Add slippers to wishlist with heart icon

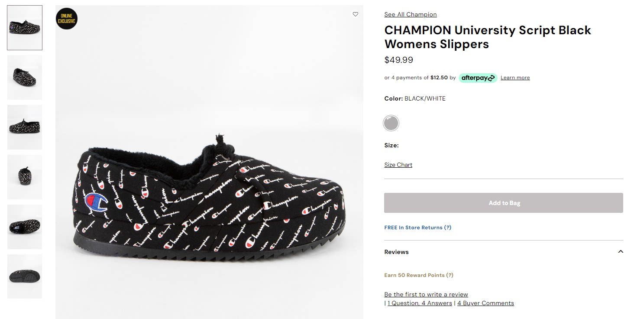coord(356,14)
